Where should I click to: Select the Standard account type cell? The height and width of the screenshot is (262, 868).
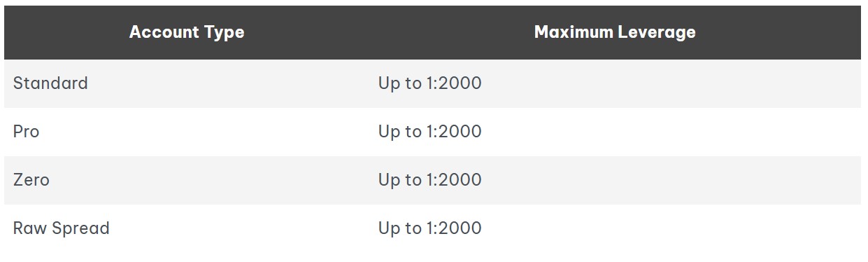point(187,83)
